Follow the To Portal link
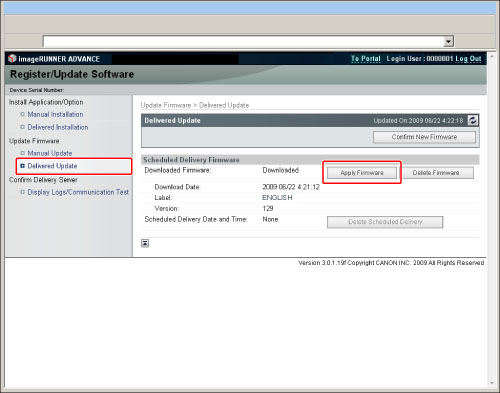 (x=366, y=59)
